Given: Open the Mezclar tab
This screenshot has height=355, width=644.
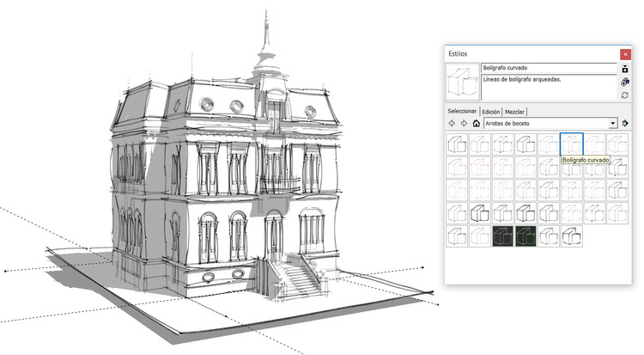Looking at the screenshot, I should 515,112.
